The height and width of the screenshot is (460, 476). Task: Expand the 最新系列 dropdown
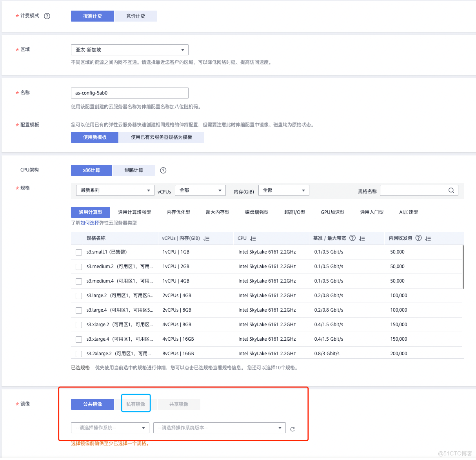pyautogui.click(x=115, y=190)
